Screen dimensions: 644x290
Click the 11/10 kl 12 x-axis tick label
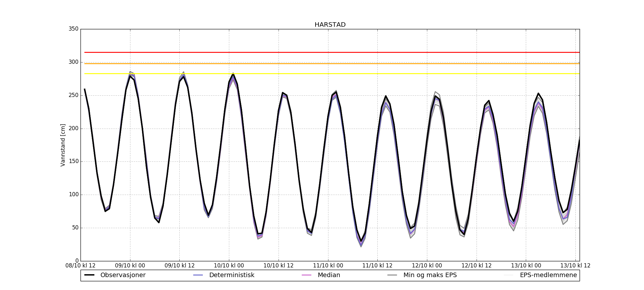(x=377, y=266)
